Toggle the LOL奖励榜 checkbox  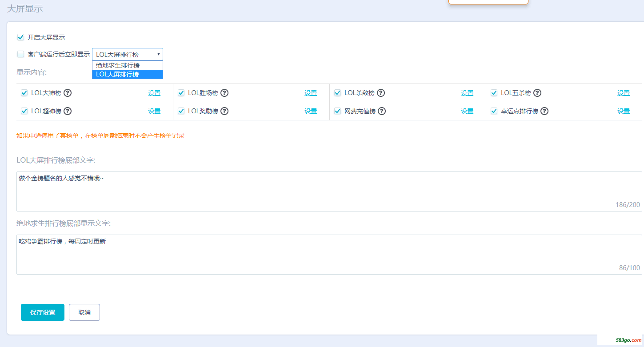click(x=181, y=111)
